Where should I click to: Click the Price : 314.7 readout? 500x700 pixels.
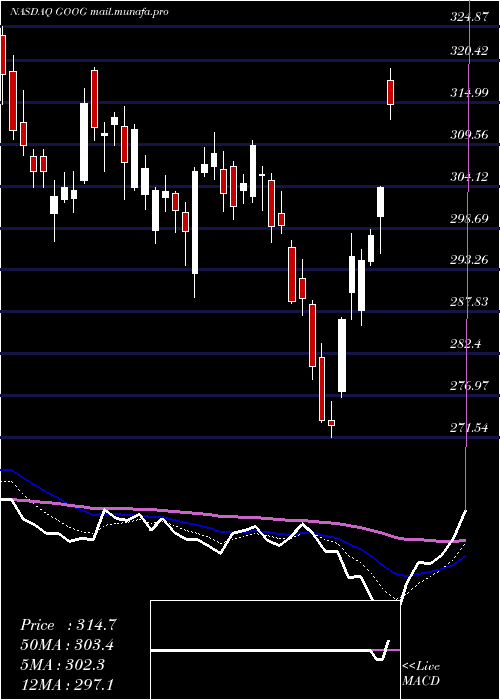tap(68, 625)
